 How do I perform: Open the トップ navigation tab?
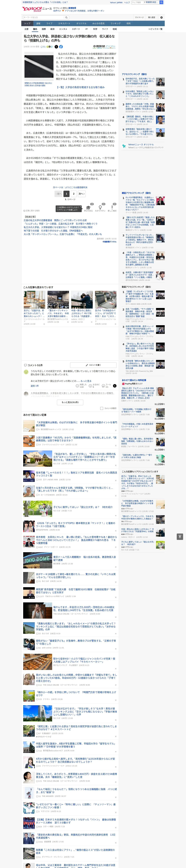(27, 24)
